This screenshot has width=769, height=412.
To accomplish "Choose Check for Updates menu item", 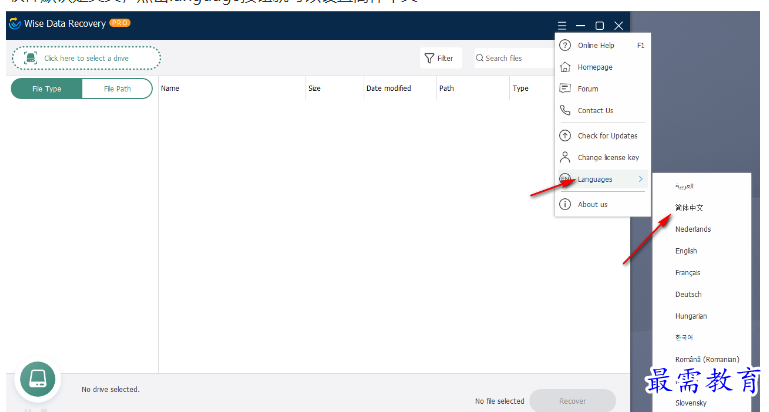I will pos(602,135).
